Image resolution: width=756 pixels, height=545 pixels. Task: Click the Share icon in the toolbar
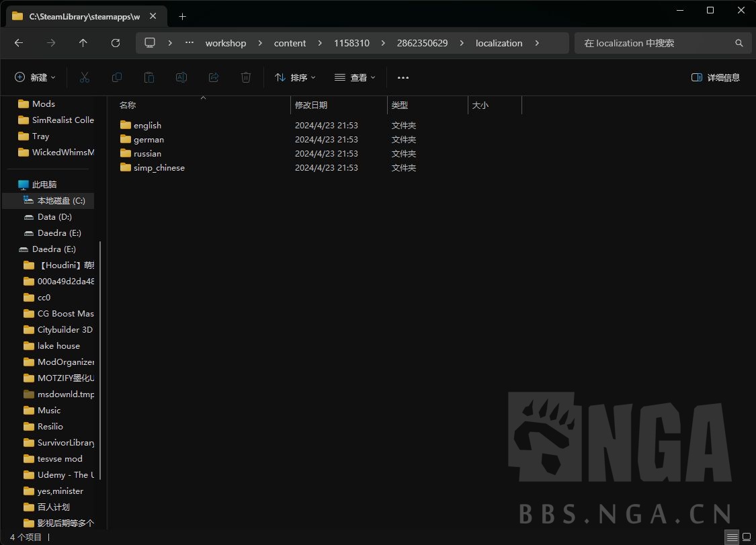(x=214, y=77)
